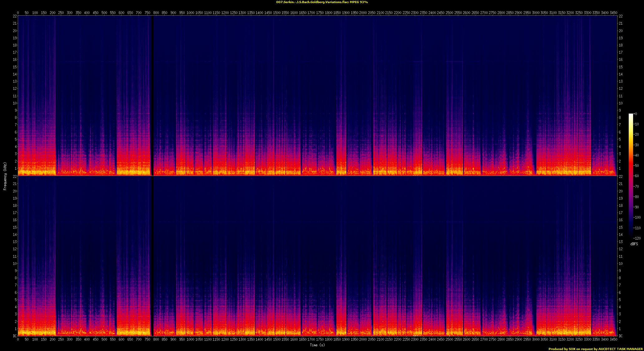Click the black silent gap in lower channel
The image size is (644, 351).
click(x=152, y=256)
